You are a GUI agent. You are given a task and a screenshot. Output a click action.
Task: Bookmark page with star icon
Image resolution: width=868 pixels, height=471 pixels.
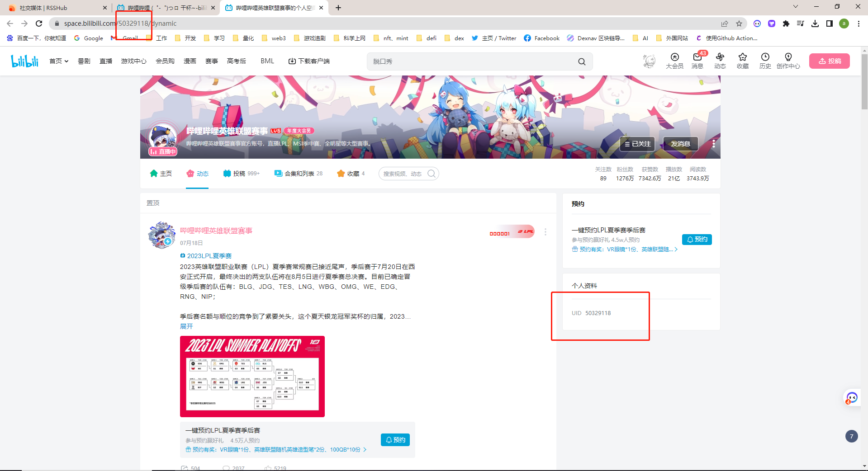click(739, 24)
